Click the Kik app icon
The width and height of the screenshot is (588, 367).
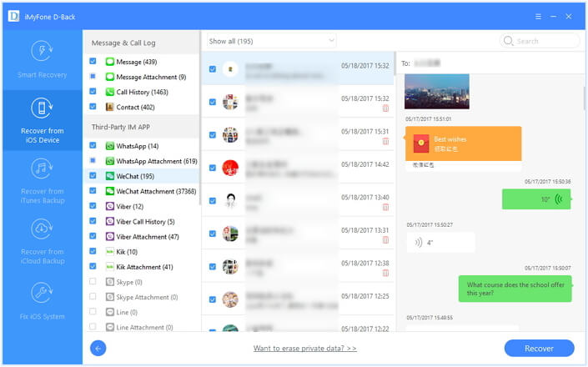[109, 252]
